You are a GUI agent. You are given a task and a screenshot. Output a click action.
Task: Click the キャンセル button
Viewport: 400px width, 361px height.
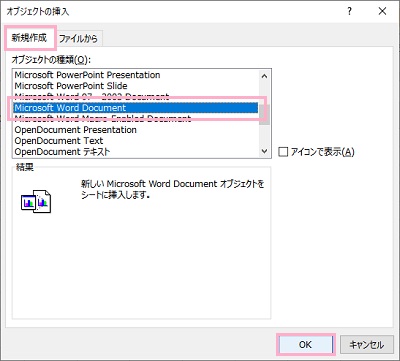pos(366,344)
